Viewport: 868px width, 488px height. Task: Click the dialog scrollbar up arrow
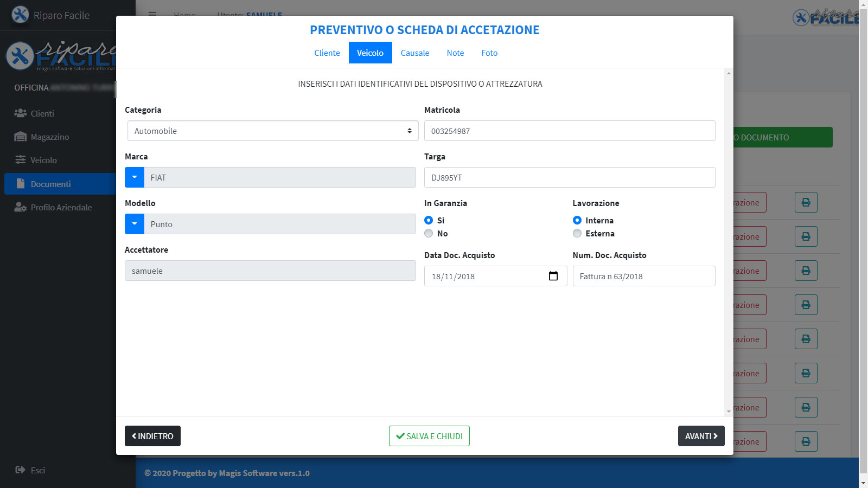[x=729, y=73]
